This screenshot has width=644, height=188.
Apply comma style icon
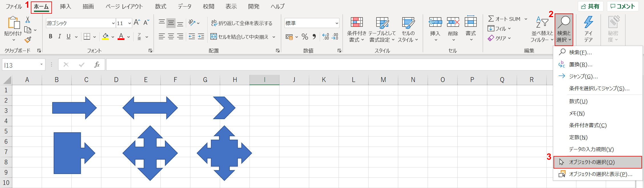314,37
